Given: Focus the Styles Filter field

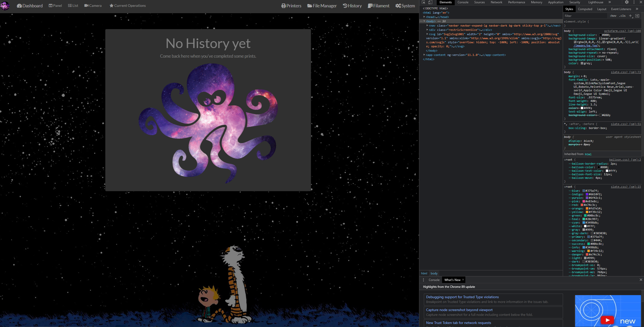Looking at the screenshot, I should click(585, 16).
